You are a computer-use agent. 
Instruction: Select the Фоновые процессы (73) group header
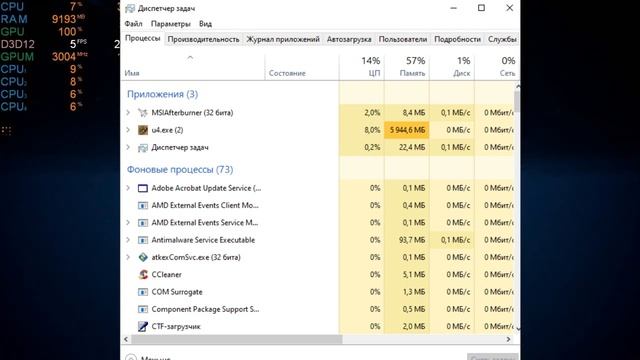(180, 169)
